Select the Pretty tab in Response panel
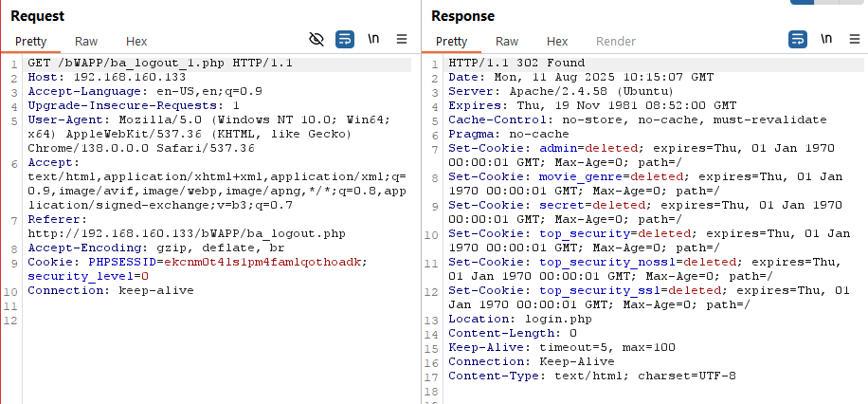Viewport: 868px width, 404px height. [452, 42]
